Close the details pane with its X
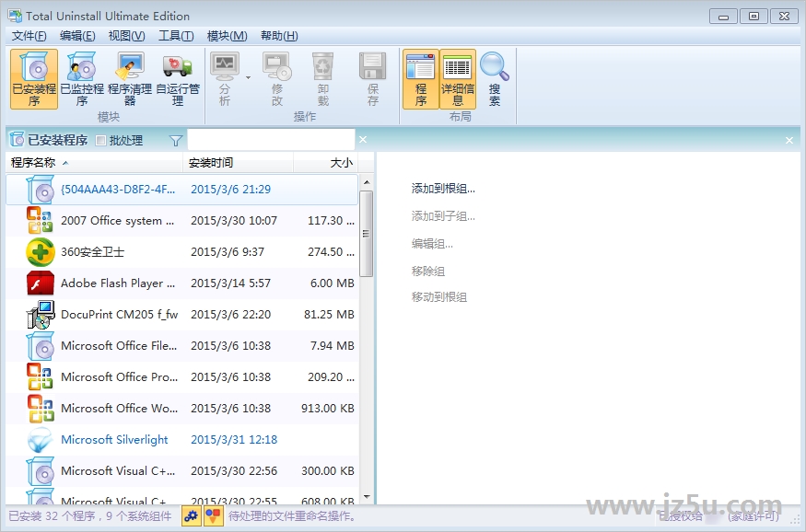 tap(789, 140)
